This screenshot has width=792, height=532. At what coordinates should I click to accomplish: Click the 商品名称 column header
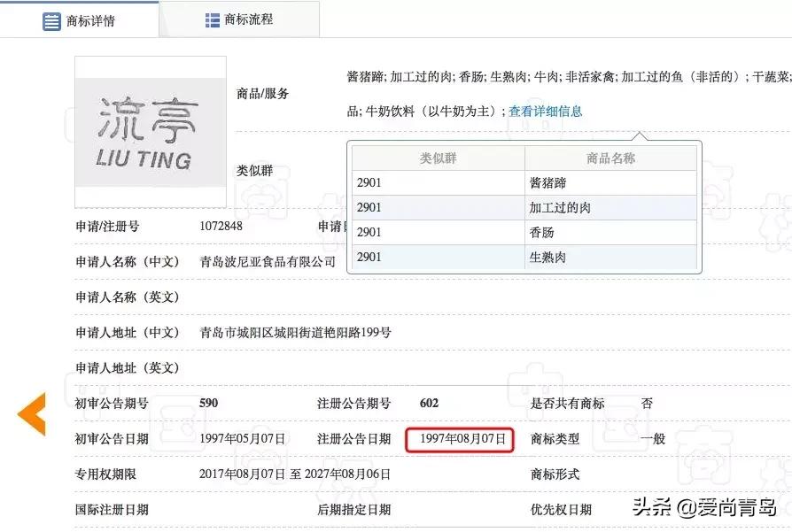click(616, 157)
